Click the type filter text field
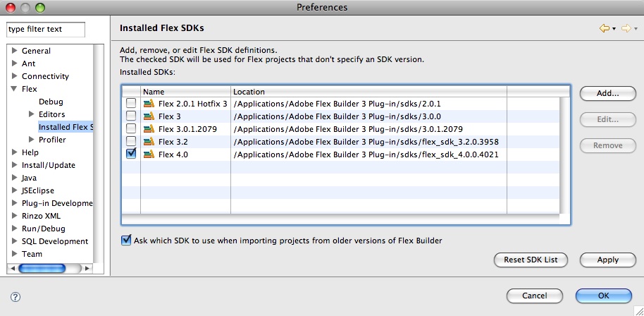Screen dimensions: 644x316 [x=46, y=29]
